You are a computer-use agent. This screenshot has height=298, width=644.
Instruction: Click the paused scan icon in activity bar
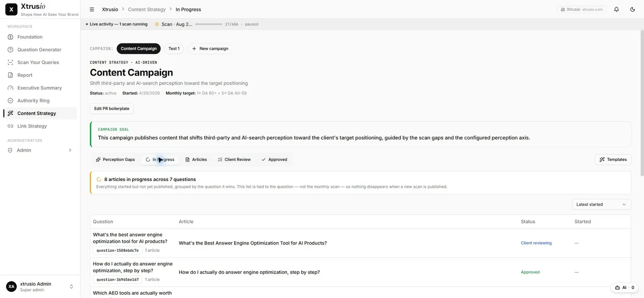157,24
